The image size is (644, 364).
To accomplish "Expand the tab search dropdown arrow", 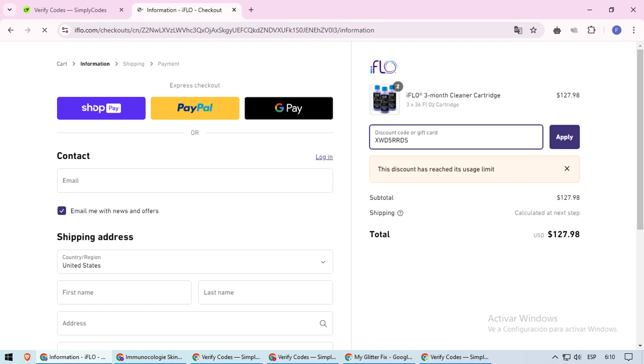I will (9, 9).
